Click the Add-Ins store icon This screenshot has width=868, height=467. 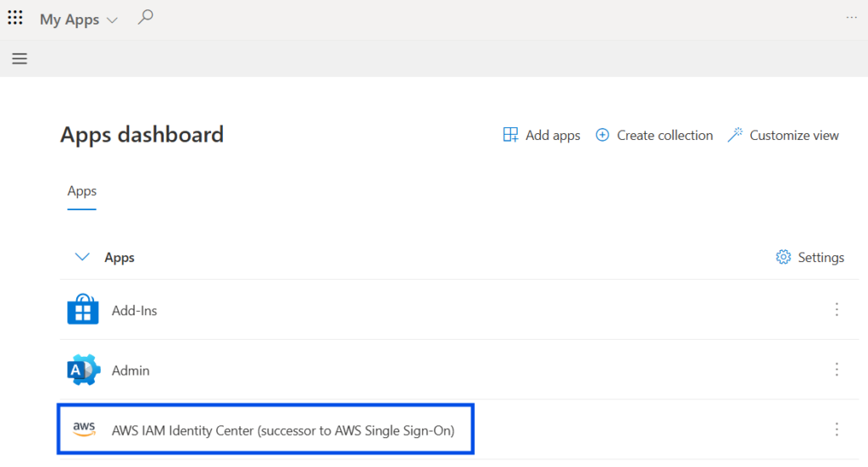83,310
